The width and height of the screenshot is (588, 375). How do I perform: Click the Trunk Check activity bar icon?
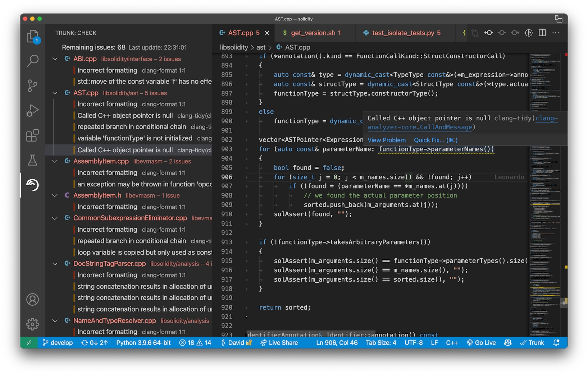pos(32,185)
